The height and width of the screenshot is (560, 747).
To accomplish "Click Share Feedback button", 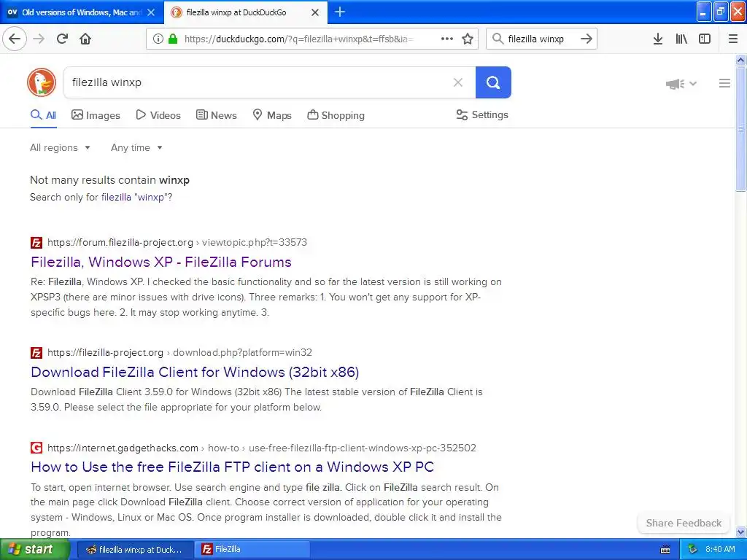I will click(684, 523).
